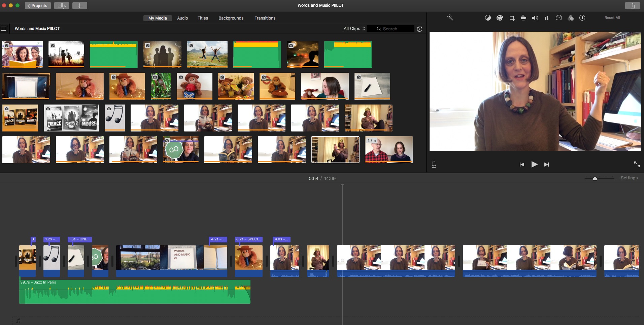Switch to the Backgrounds tab
This screenshot has height=325, width=644.
(231, 18)
